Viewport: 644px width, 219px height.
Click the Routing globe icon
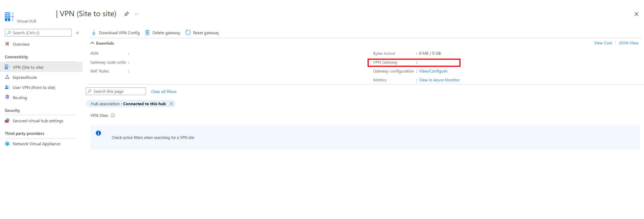click(7, 97)
